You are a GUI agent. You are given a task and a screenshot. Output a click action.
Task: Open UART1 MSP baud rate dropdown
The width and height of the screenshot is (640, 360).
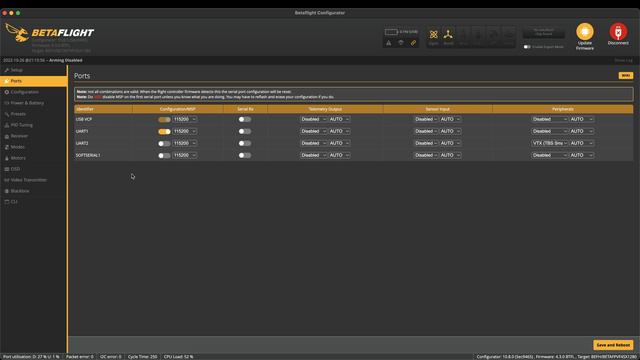coord(185,131)
